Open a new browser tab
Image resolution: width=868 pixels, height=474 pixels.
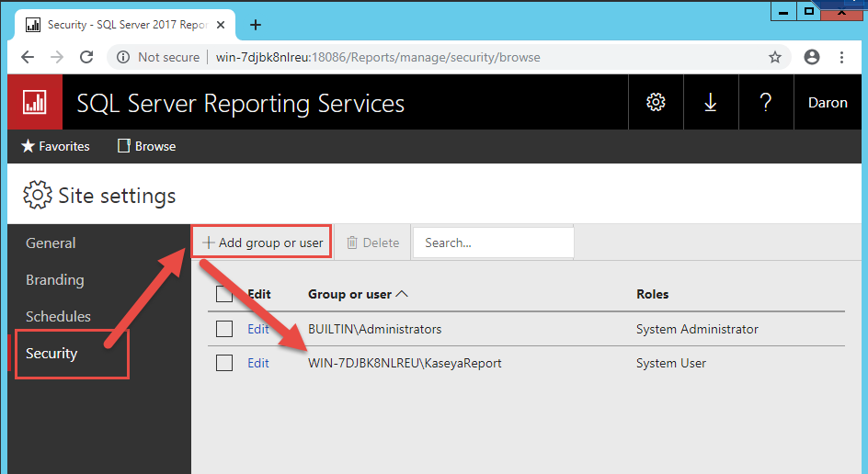pyautogui.click(x=256, y=25)
